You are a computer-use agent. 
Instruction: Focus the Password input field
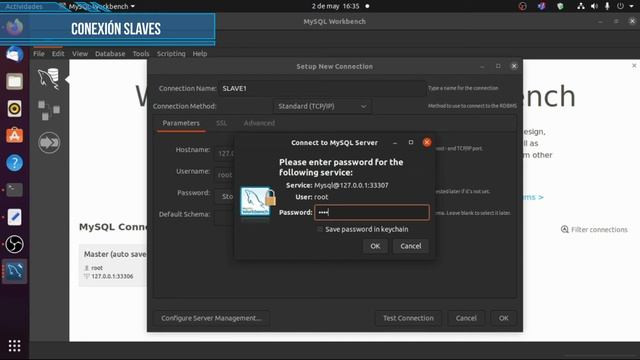pyautogui.click(x=372, y=212)
